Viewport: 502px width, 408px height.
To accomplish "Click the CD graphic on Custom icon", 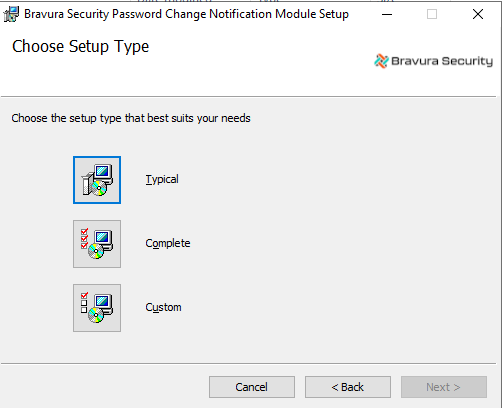I will click(96, 315).
